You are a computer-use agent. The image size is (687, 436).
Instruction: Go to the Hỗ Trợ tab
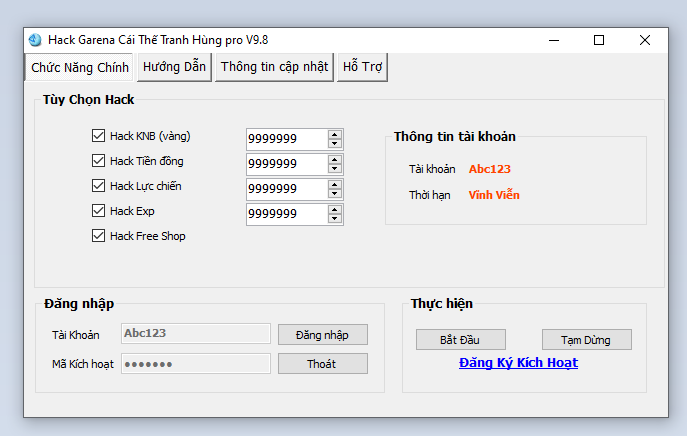click(x=363, y=67)
